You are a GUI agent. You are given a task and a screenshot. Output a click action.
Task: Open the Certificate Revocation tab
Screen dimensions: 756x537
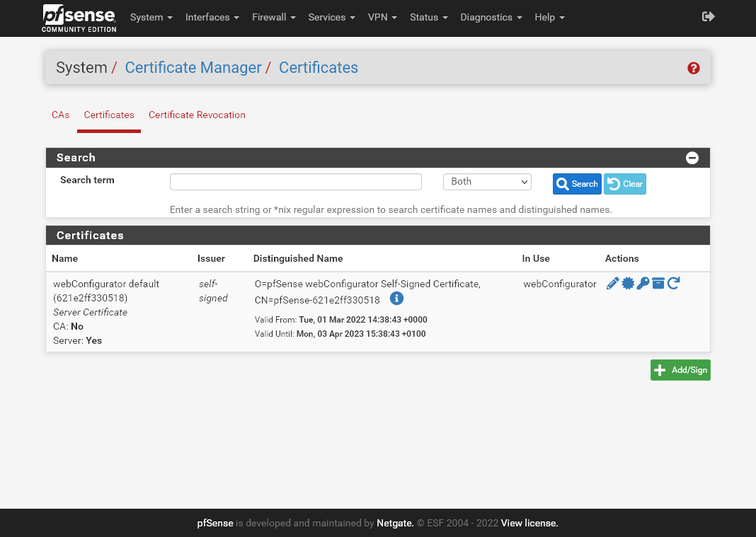[197, 115]
